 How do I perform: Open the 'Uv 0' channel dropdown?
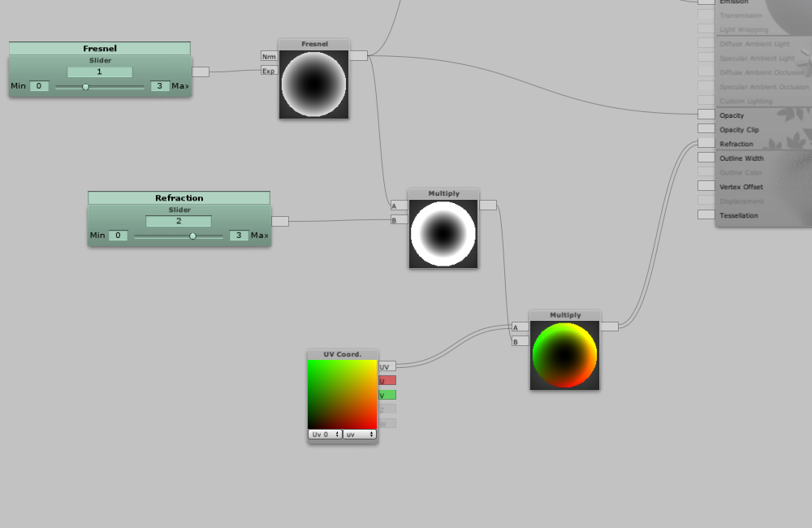pos(326,435)
